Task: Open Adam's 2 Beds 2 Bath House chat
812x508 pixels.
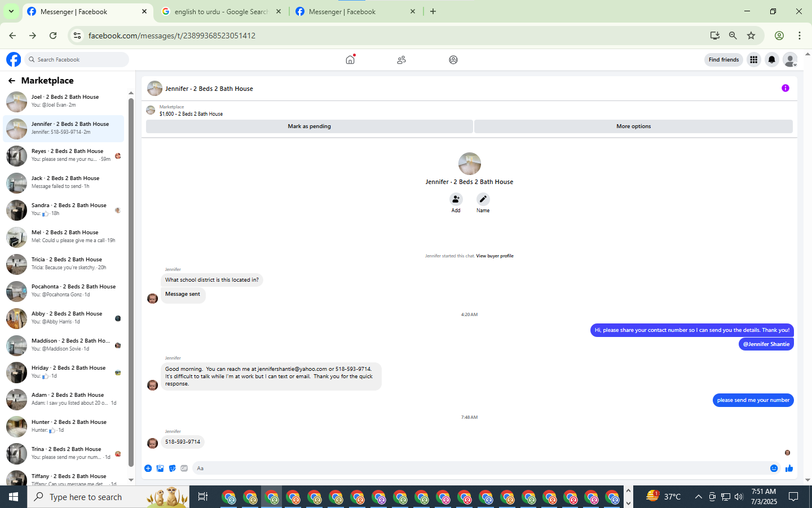Action: (x=64, y=400)
